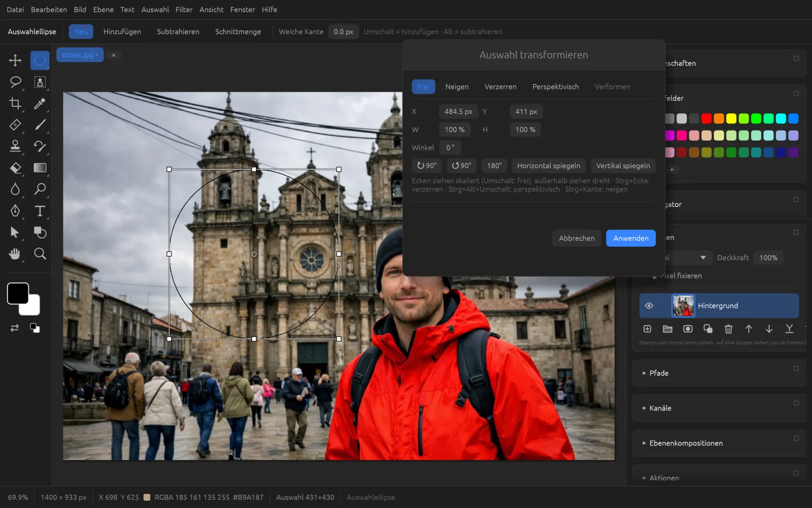Click the Winkel angle input field

[x=450, y=148]
